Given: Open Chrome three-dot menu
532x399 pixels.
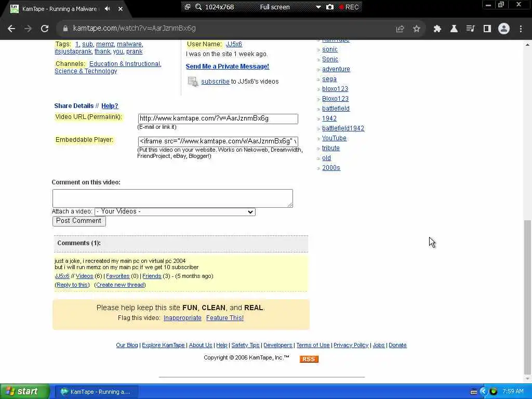Looking at the screenshot, I should coord(521,29).
